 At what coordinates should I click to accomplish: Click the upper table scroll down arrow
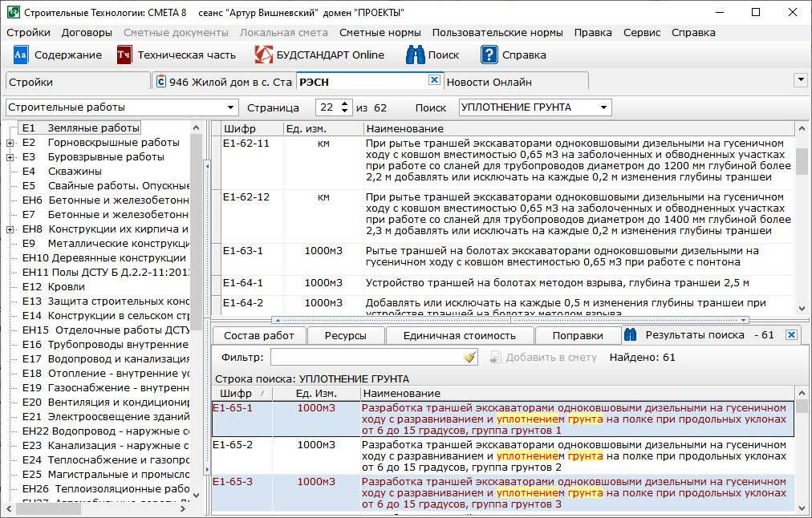pyautogui.click(x=802, y=309)
